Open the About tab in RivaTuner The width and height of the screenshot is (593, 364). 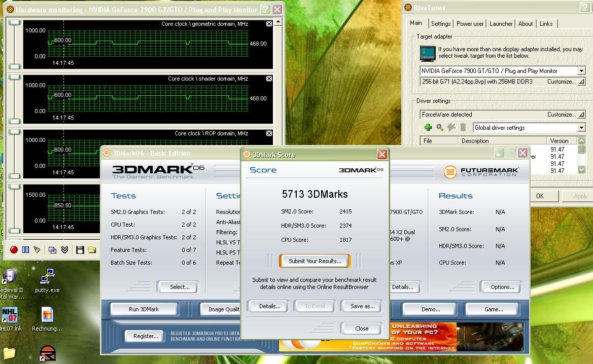tap(526, 24)
